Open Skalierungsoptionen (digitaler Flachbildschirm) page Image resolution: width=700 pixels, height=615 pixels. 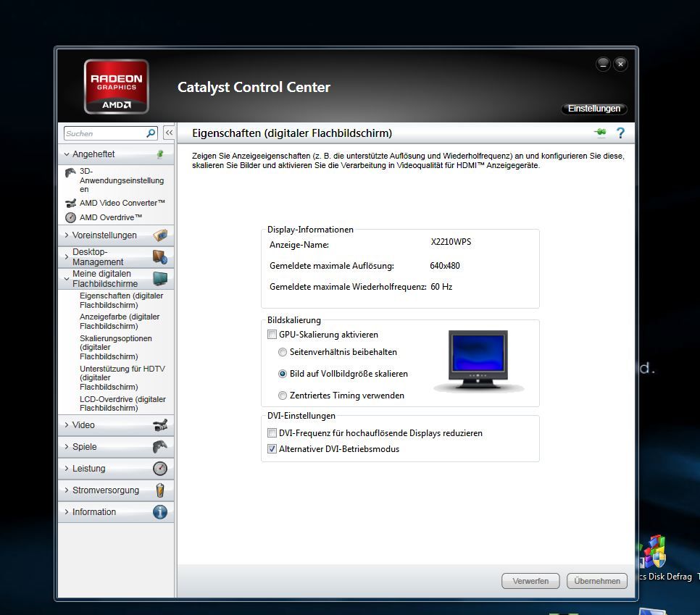(116, 347)
